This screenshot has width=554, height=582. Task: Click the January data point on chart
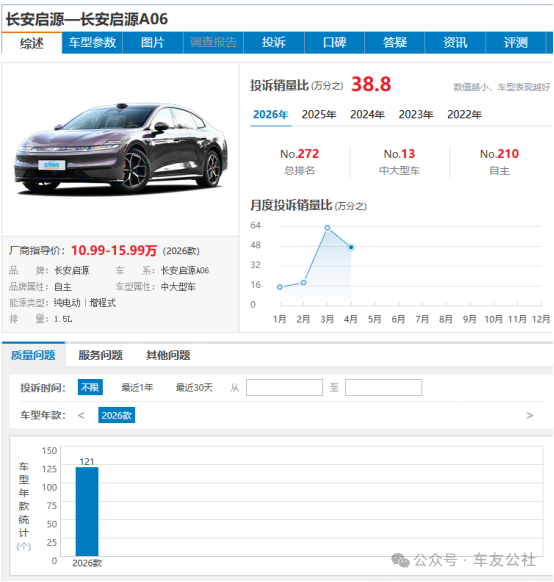pos(280,287)
